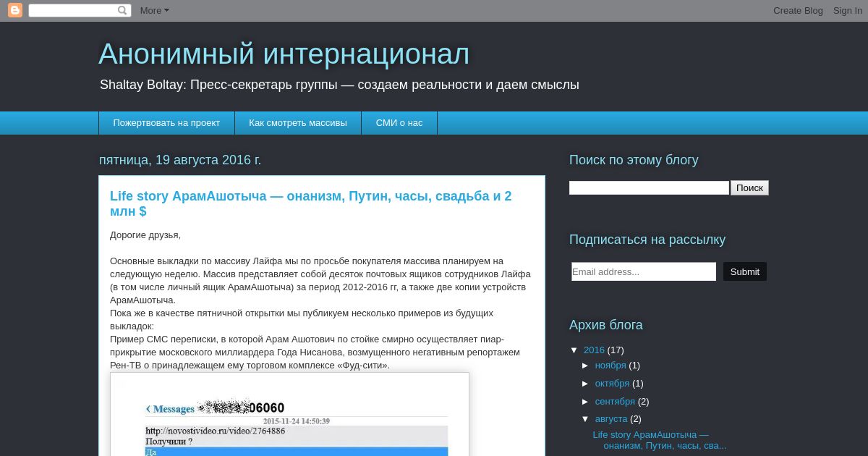868x456 pixels.
Task: Click the Архив блога heading
Action: point(606,325)
